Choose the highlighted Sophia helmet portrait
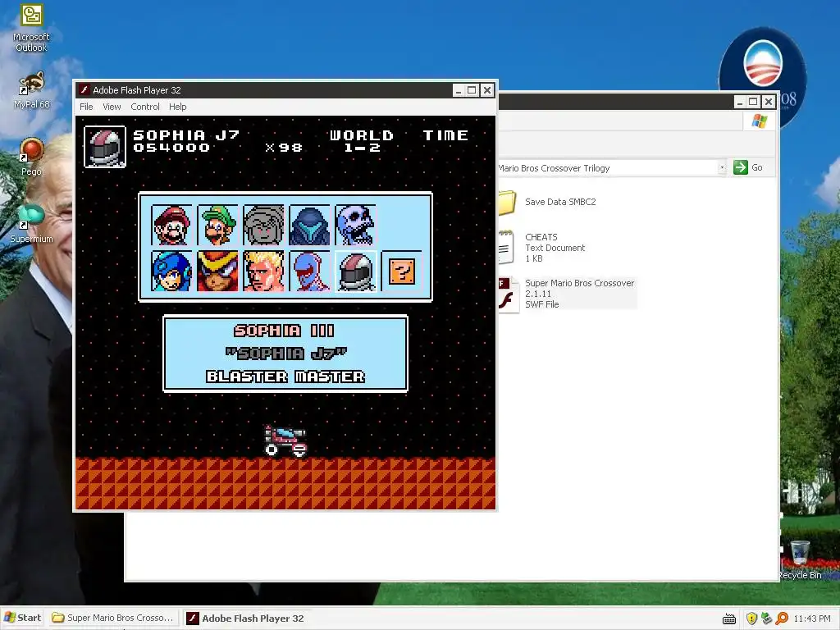 pos(356,271)
